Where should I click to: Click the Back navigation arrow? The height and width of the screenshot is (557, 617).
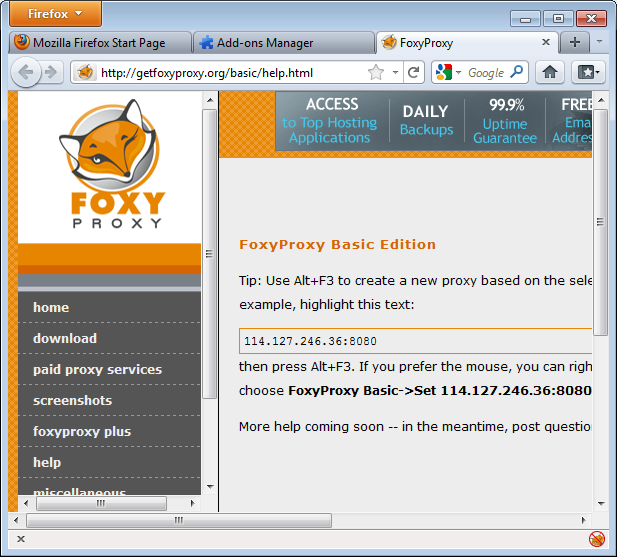coord(26,72)
